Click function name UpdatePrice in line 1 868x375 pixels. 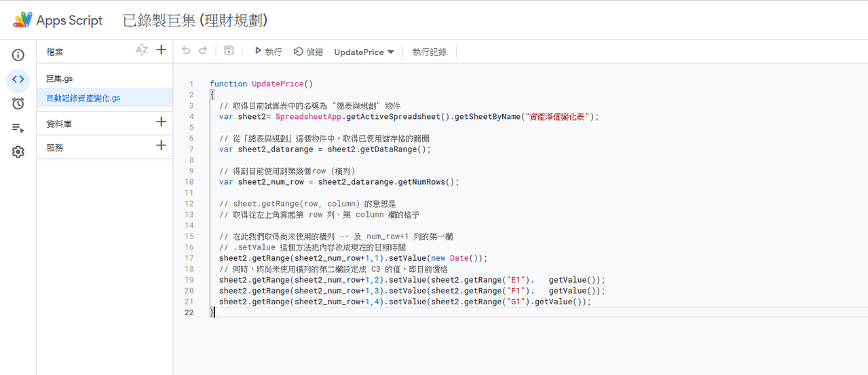tap(278, 84)
